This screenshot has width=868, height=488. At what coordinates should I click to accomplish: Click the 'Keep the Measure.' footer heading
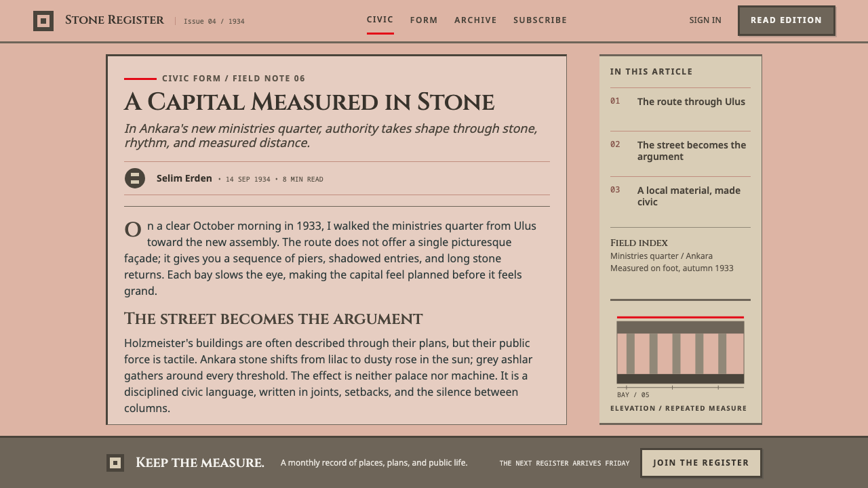pyautogui.click(x=200, y=463)
